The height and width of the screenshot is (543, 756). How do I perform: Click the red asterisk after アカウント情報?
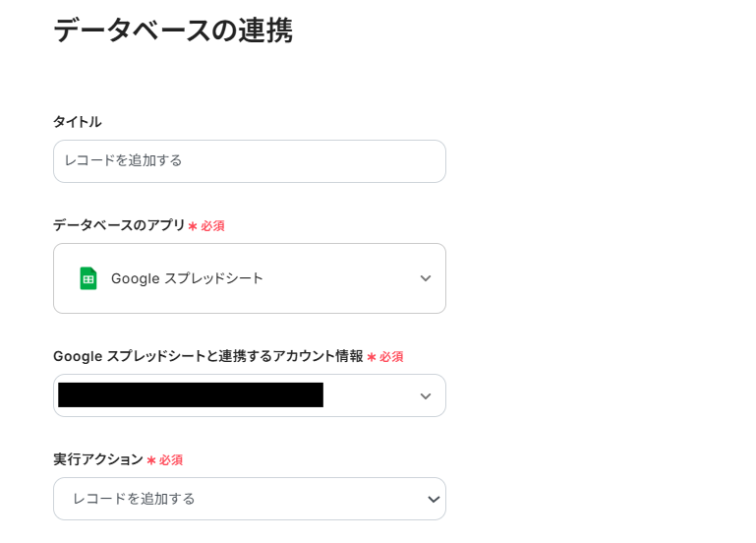(x=372, y=357)
